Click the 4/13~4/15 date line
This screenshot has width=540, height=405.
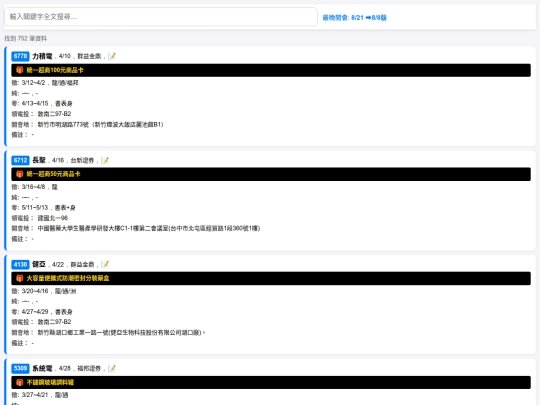[42, 103]
